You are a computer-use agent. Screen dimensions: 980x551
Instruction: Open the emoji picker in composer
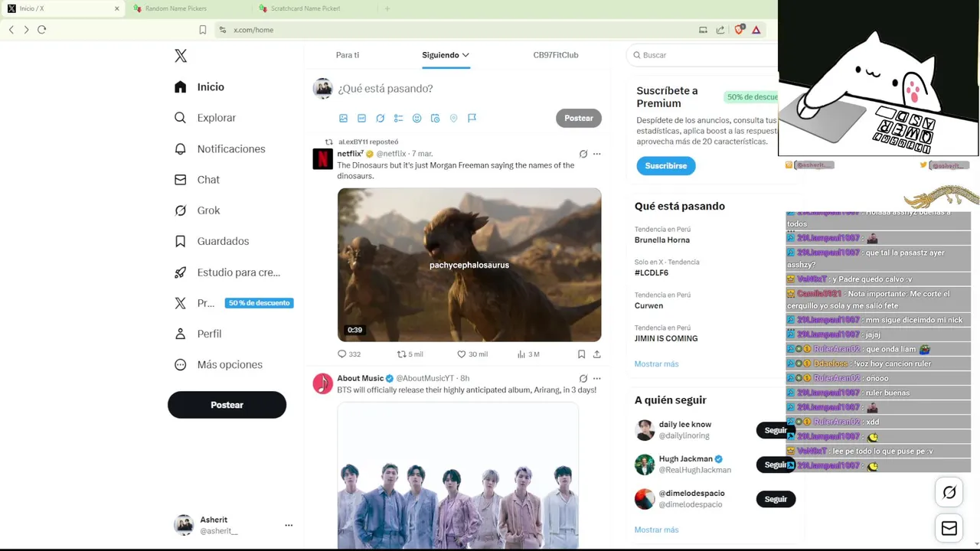point(416,118)
